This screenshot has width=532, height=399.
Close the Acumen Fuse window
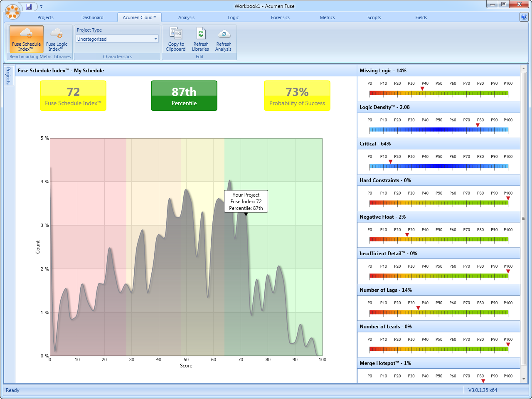pyautogui.click(x=519, y=5)
